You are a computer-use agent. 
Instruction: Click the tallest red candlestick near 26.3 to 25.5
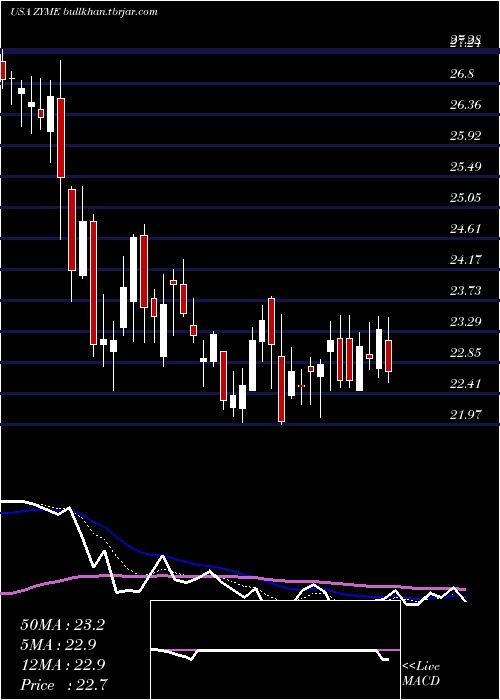(x=61, y=138)
